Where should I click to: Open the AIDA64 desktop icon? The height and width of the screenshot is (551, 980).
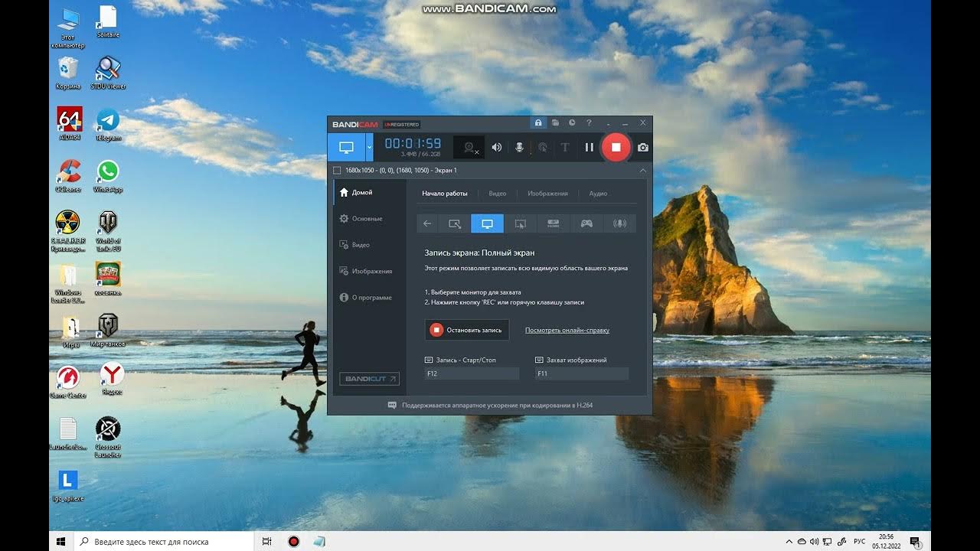point(69,125)
